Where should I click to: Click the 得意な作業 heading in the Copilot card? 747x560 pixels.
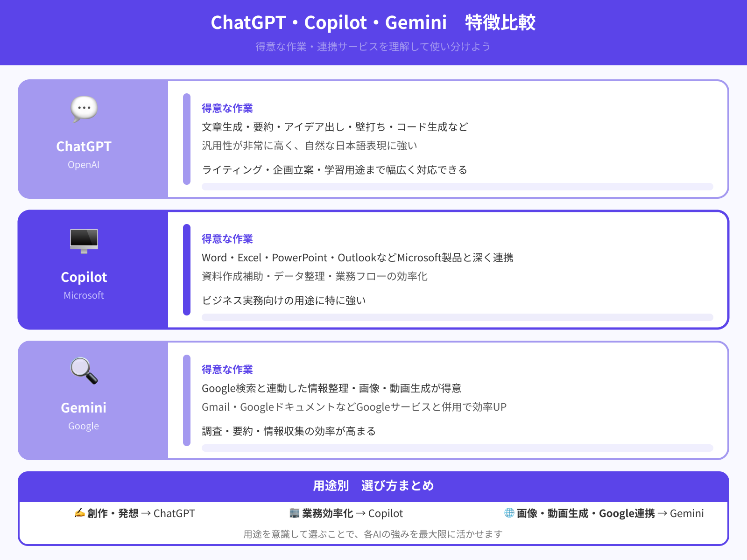(227, 239)
